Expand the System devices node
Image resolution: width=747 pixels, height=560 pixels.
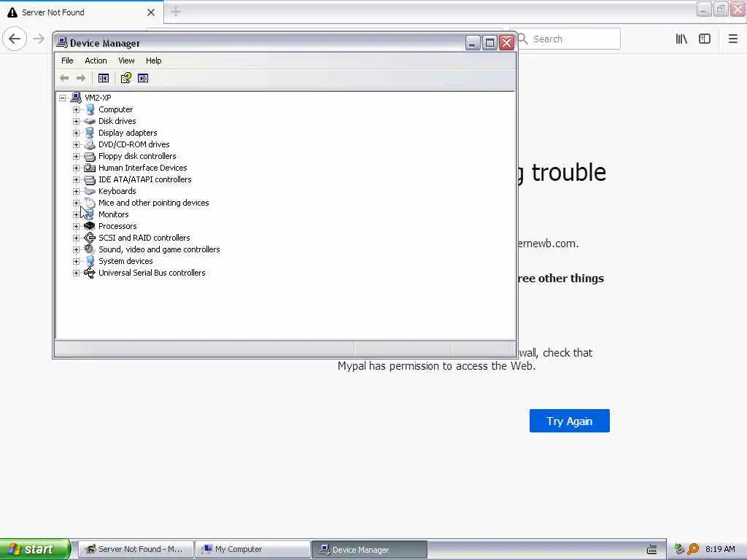click(76, 262)
